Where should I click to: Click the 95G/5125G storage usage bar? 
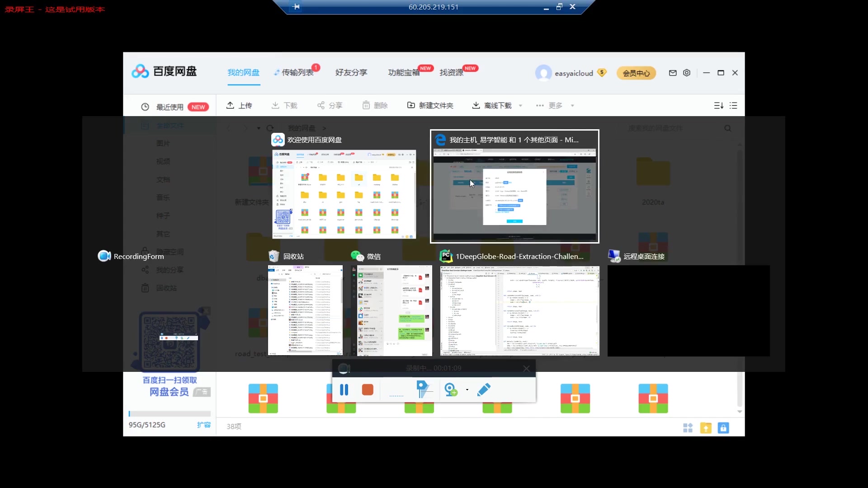170,413
